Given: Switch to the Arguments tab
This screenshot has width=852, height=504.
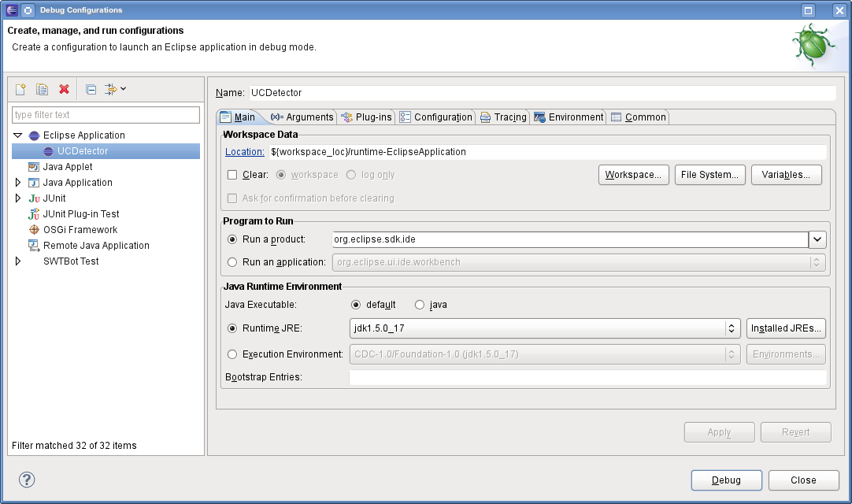Looking at the screenshot, I should (302, 117).
